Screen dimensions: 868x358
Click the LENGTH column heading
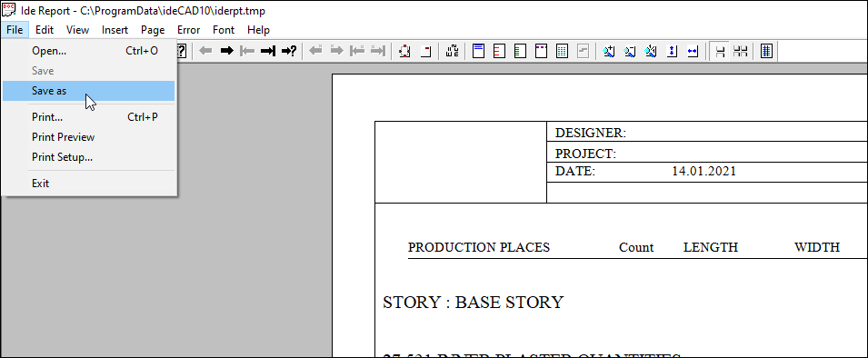click(x=711, y=247)
